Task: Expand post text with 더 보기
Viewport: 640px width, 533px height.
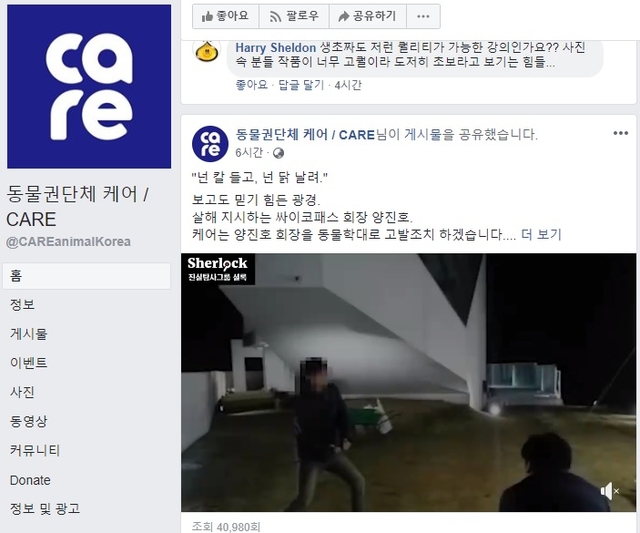Action: tap(541, 235)
